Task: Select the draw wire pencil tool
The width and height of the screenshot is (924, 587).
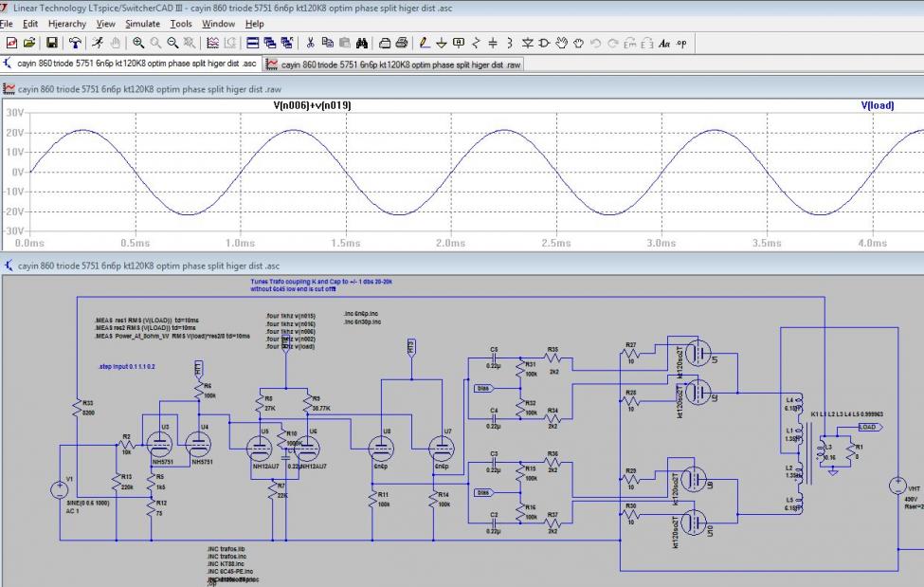Action: (425, 43)
